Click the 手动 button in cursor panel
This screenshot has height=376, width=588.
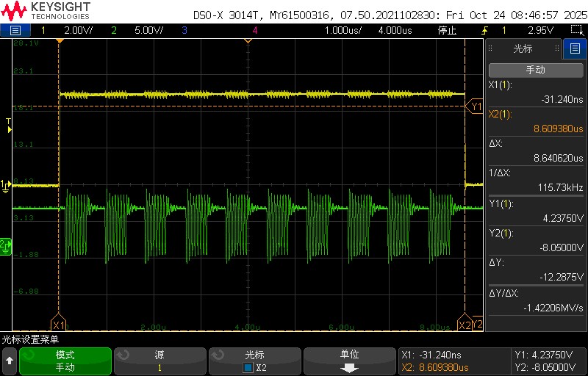(535, 70)
